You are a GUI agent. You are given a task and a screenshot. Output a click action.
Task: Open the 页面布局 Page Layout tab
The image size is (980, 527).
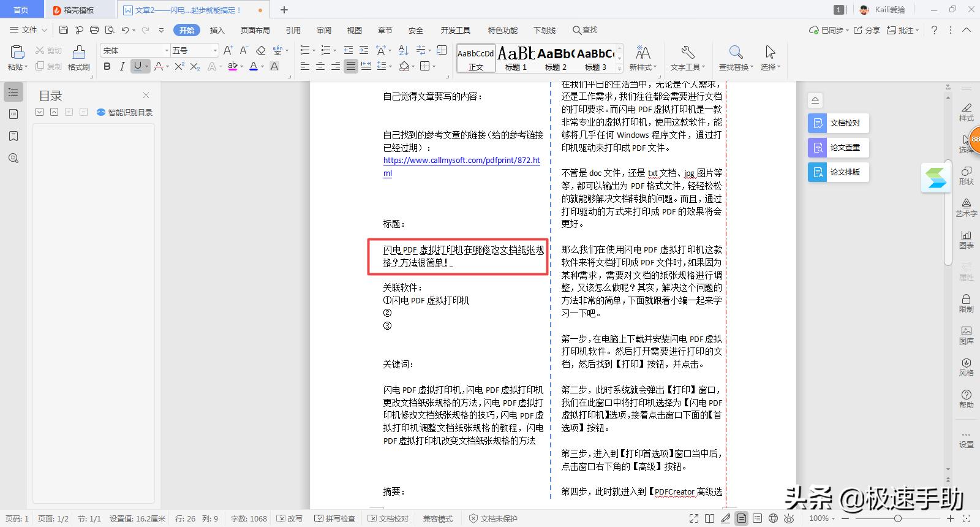pos(255,30)
